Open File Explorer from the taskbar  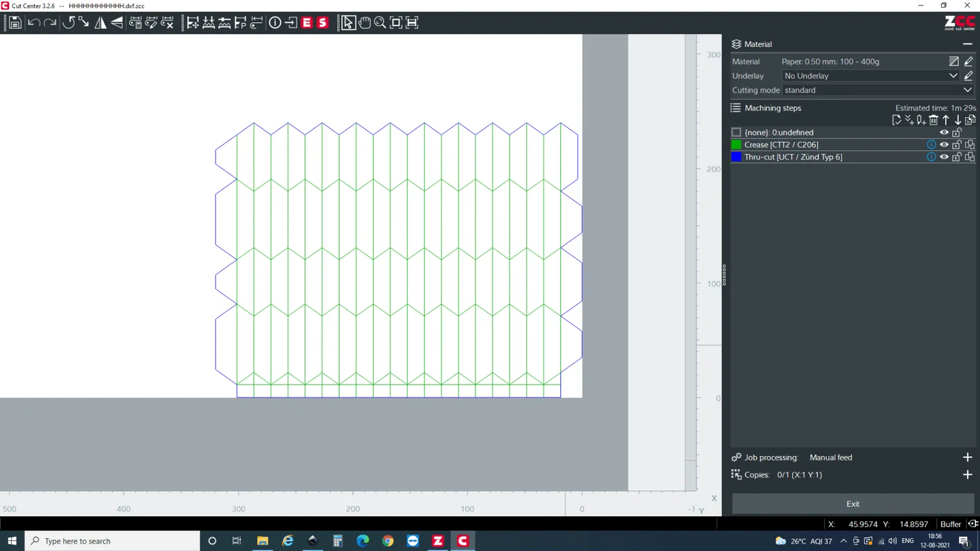(263, 541)
